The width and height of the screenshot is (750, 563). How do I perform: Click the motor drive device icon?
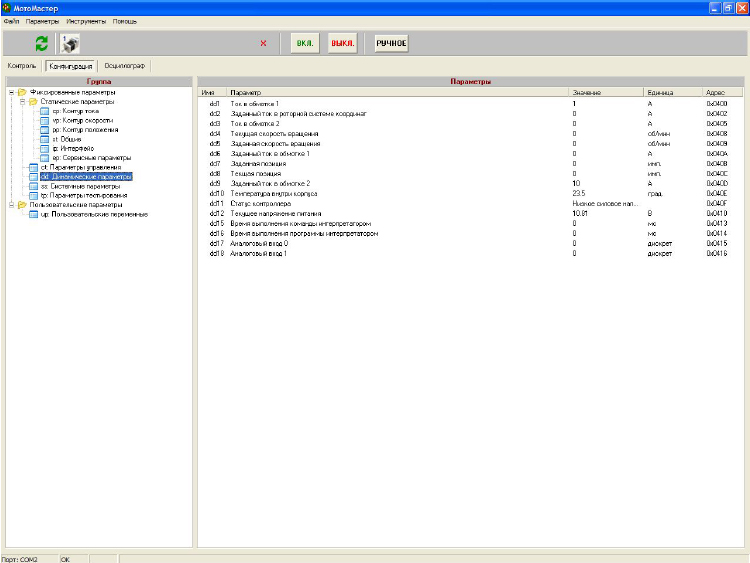(x=70, y=43)
